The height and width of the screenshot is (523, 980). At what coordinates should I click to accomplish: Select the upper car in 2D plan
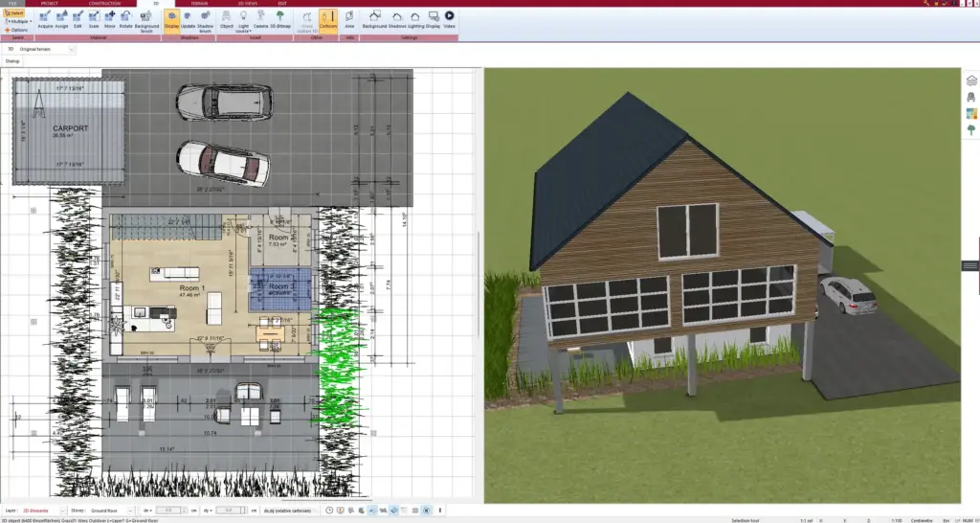coord(224,102)
